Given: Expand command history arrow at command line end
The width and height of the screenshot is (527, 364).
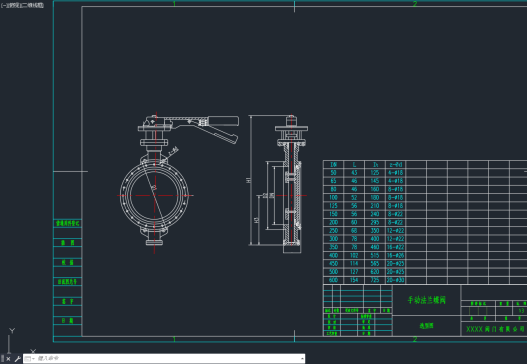Looking at the screenshot, I should 302,359.
